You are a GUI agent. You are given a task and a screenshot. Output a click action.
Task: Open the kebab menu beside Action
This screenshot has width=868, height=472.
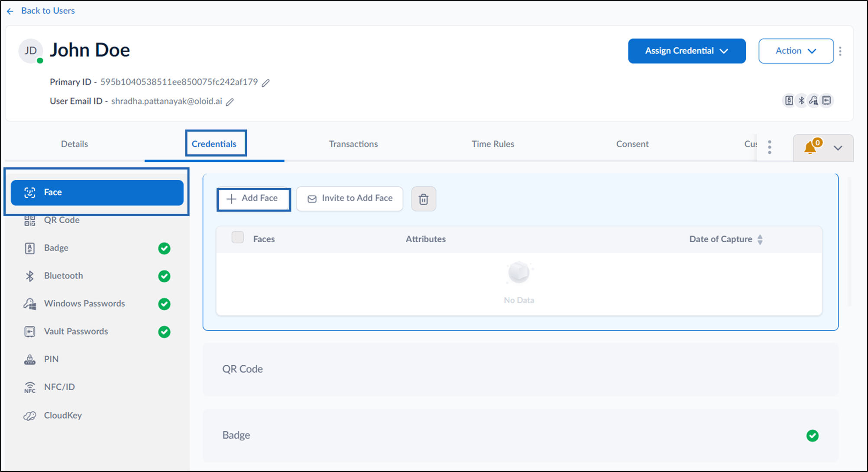coord(840,51)
